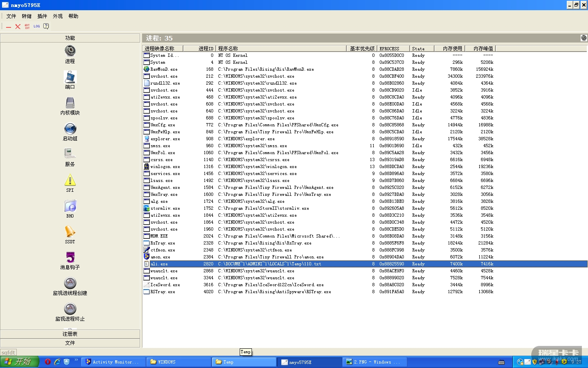Select the System Id... process row

(x=365, y=55)
